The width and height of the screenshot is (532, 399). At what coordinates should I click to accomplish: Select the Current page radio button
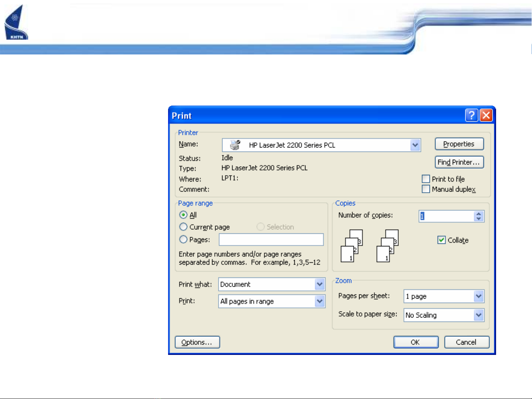click(183, 227)
